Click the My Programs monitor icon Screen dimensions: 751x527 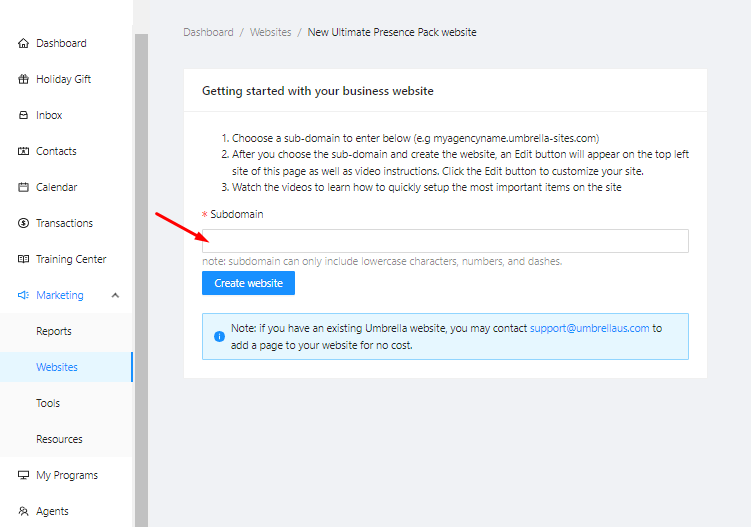pyautogui.click(x=23, y=475)
